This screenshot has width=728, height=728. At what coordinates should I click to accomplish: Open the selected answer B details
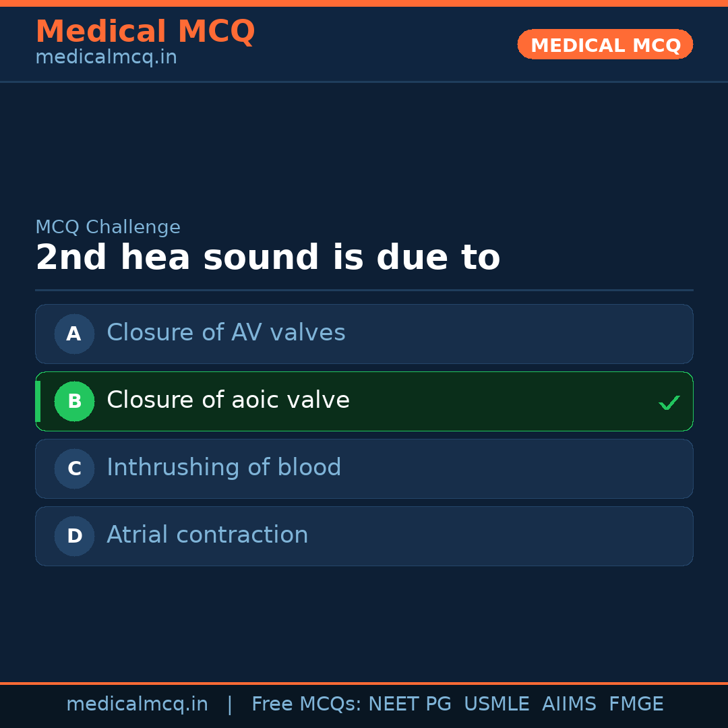364,401
